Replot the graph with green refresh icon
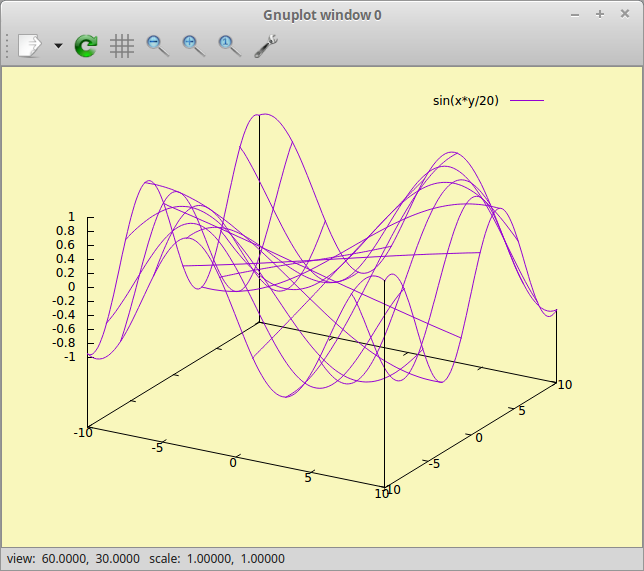Screen dimensions: 644x571 (86, 45)
